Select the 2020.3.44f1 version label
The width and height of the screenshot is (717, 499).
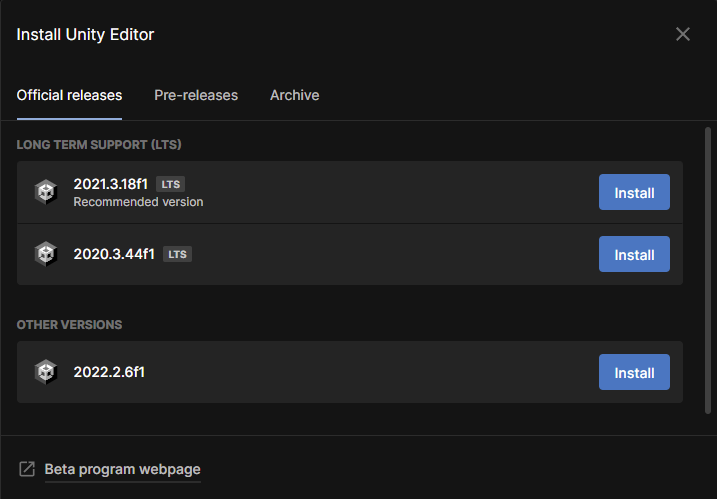(x=114, y=254)
